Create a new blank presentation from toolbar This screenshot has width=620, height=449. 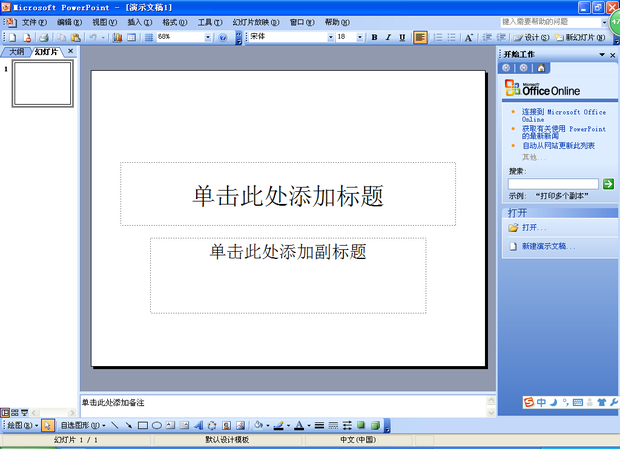pyautogui.click(x=12, y=38)
